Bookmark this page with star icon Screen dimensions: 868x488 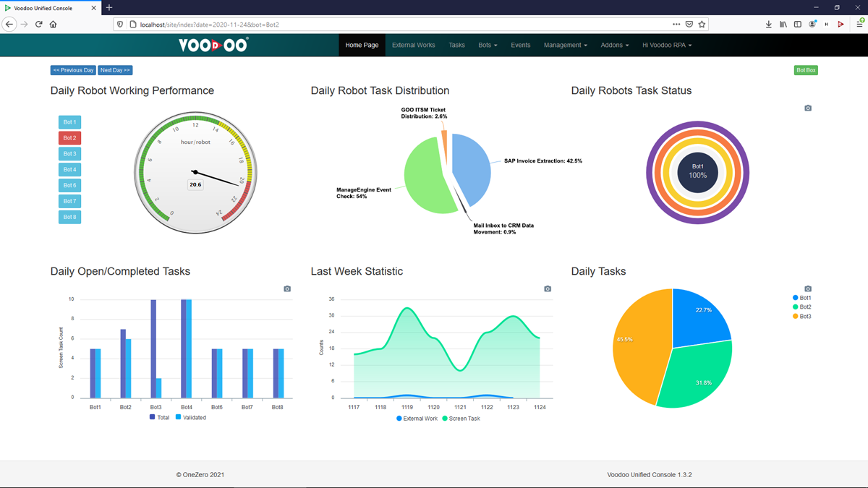point(702,25)
